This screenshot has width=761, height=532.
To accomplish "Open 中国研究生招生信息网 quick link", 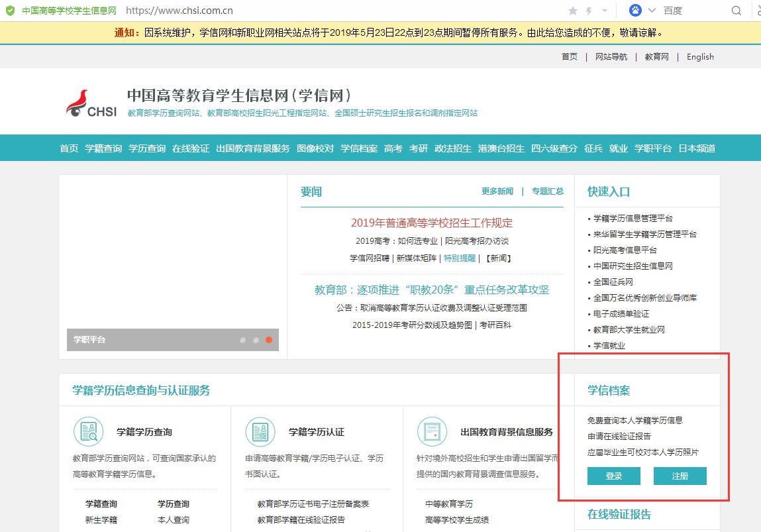I will 633,266.
